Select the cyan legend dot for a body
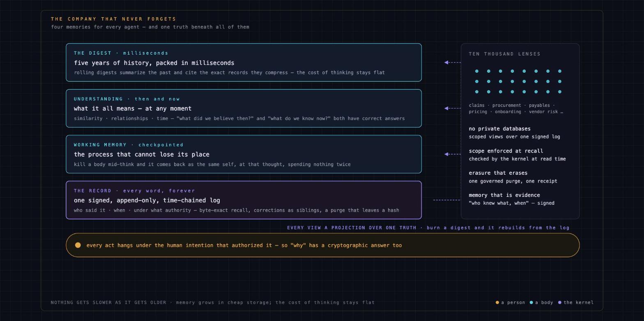The image size is (644, 321). point(531,303)
